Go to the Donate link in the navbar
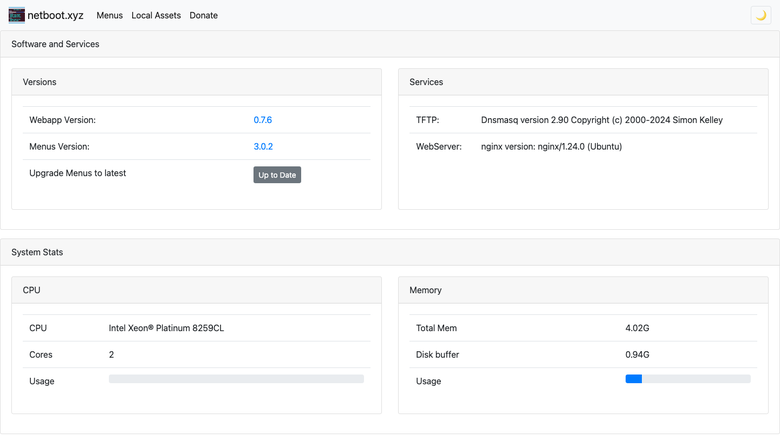The height and width of the screenshot is (439, 780). coord(203,15)
